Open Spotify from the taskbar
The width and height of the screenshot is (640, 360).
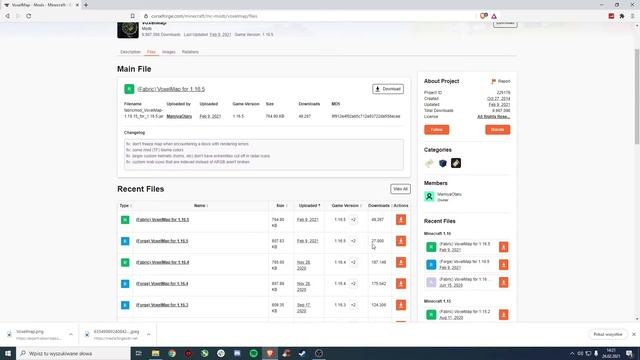(253, 353)
